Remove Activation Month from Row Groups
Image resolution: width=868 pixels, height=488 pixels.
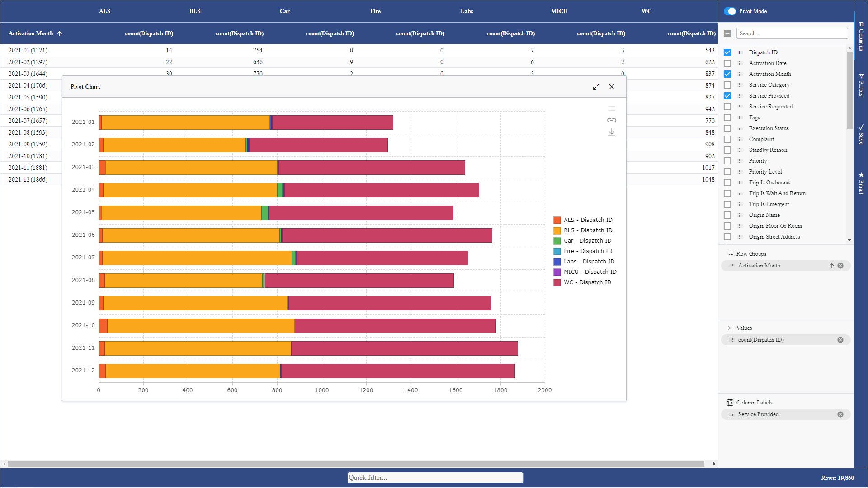(840, 266)
